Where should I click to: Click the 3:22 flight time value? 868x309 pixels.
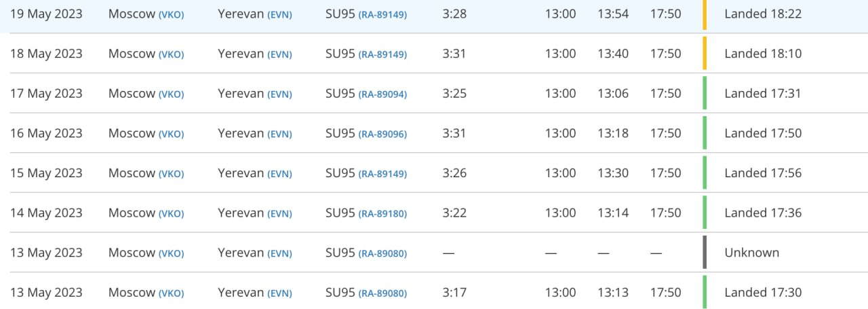(454, 213)
